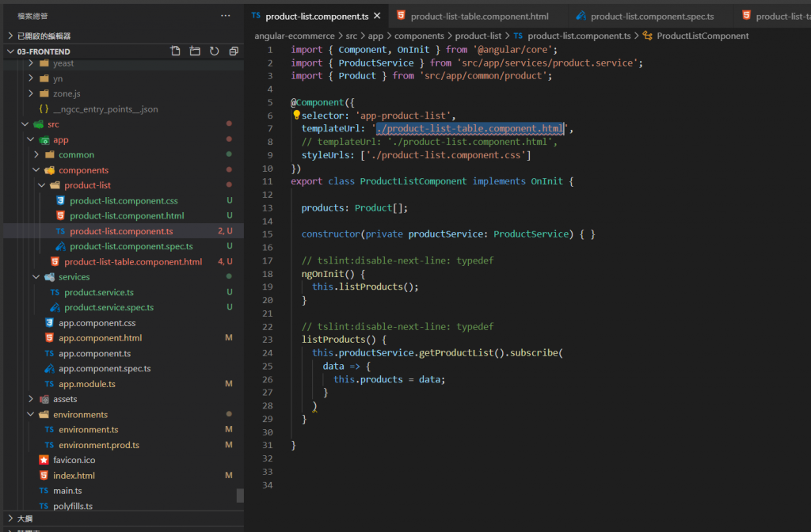This screenshot has height=532, width=811.
Task: Collapse all folders in explorer
Action: [x=234, y=51]
